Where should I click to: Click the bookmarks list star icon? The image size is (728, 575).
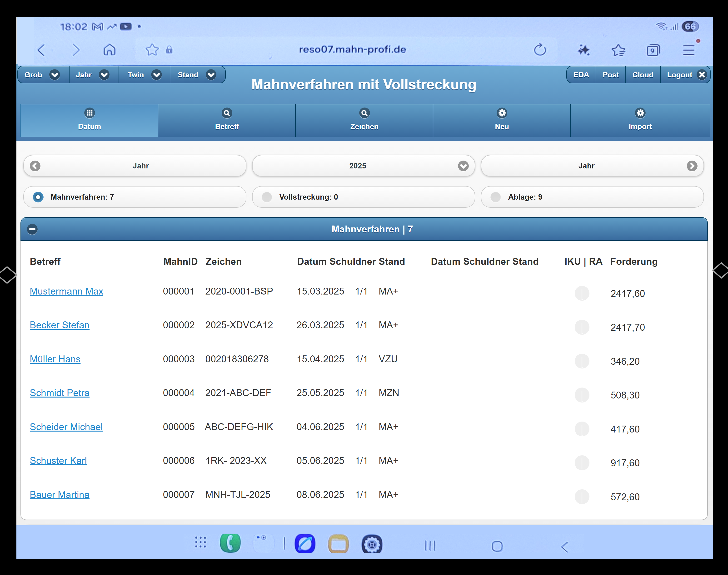click(618, 50)
